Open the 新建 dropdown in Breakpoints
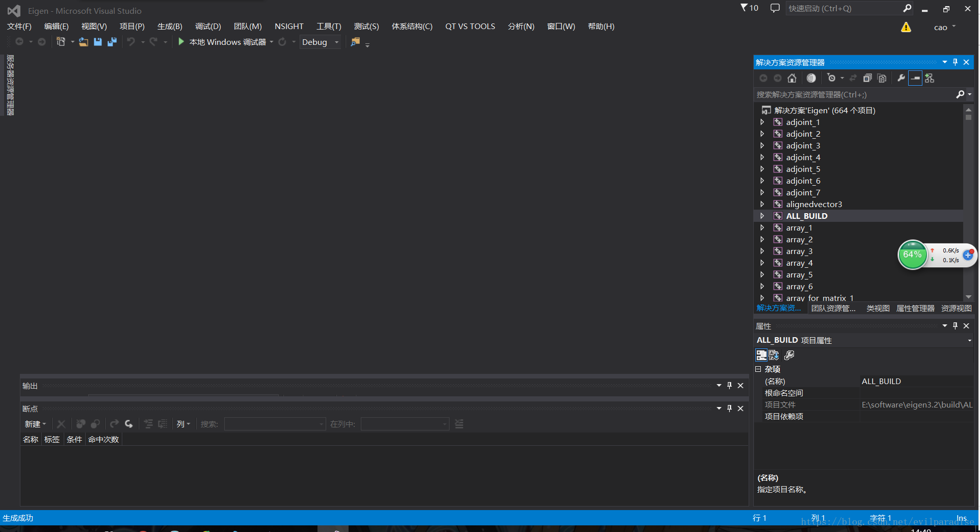Viewport: 980px width, 532px height. pos(35,424)
